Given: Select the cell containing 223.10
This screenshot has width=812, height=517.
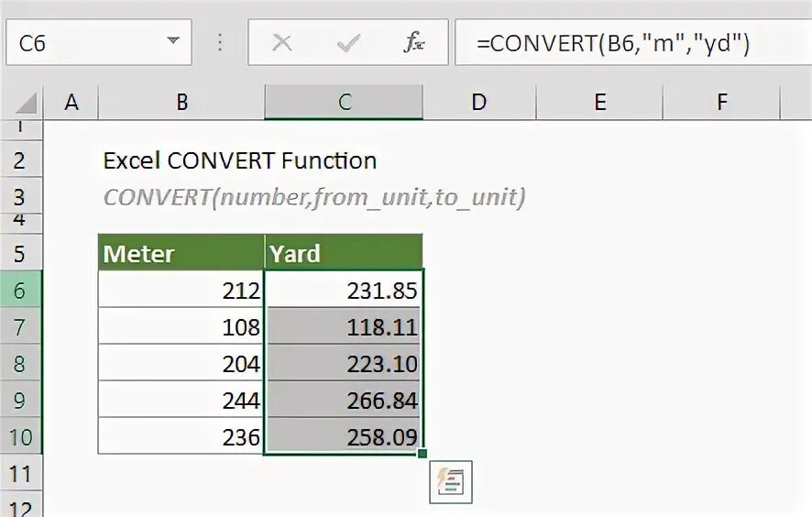Looking at the screenshot, I should 344,363.
